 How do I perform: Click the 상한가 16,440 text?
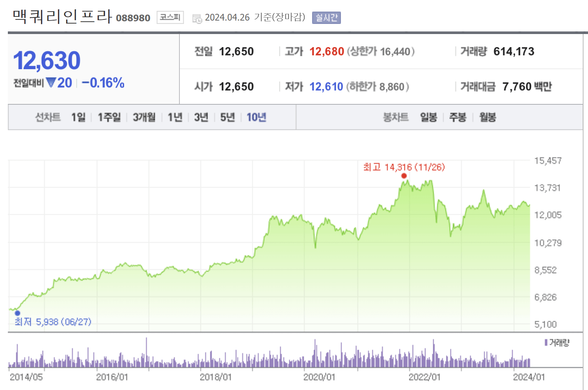[x=381, y=51]
